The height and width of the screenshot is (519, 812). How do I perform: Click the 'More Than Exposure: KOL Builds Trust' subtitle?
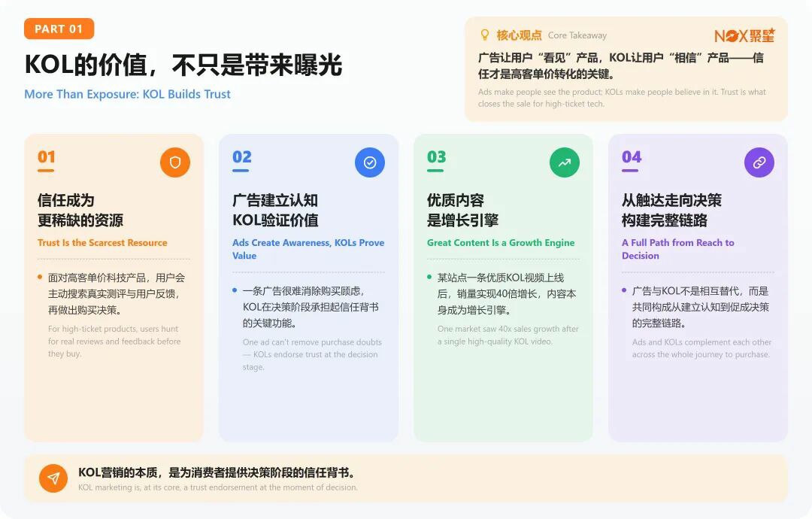127,94
